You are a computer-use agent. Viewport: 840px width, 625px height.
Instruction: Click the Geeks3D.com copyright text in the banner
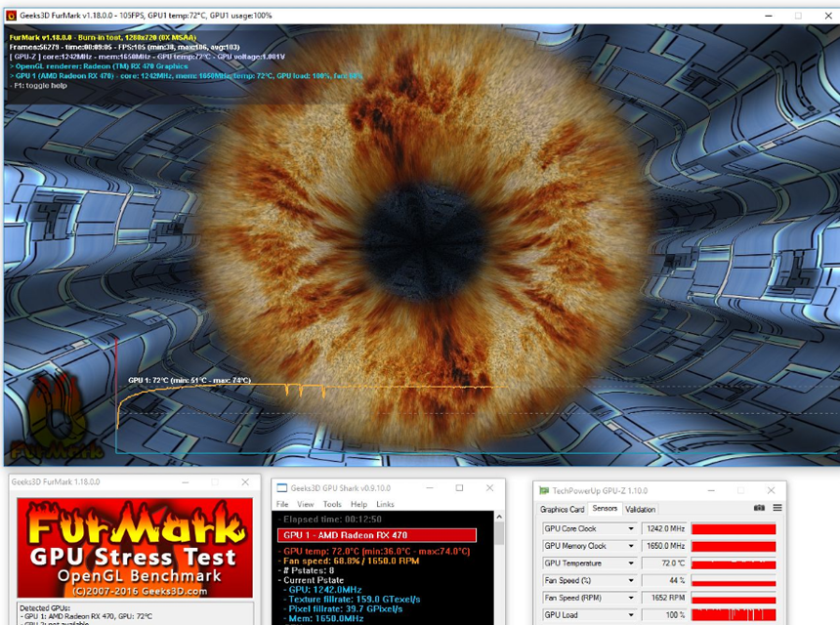click(140, 591)
